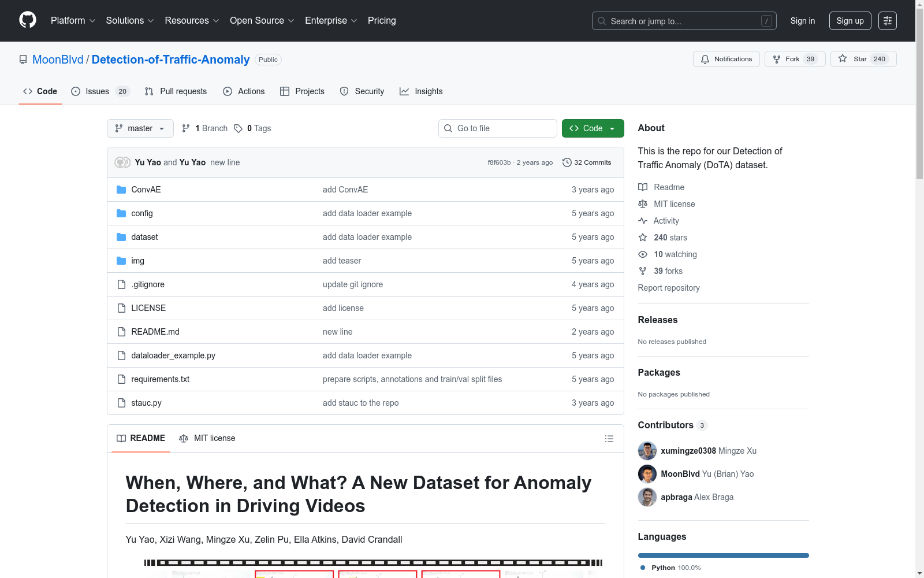
Task: Click the MIT license scale icon in About
Action: (643, 204)
